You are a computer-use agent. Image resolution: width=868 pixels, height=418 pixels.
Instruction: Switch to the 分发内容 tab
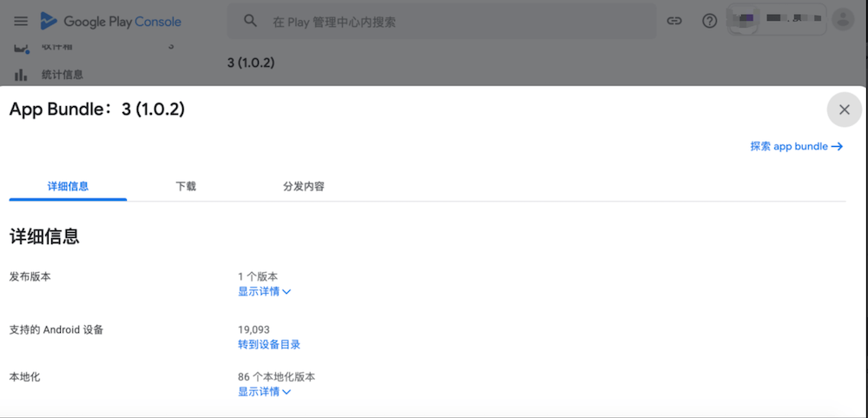pyautogui.click(x=303, y=186)
